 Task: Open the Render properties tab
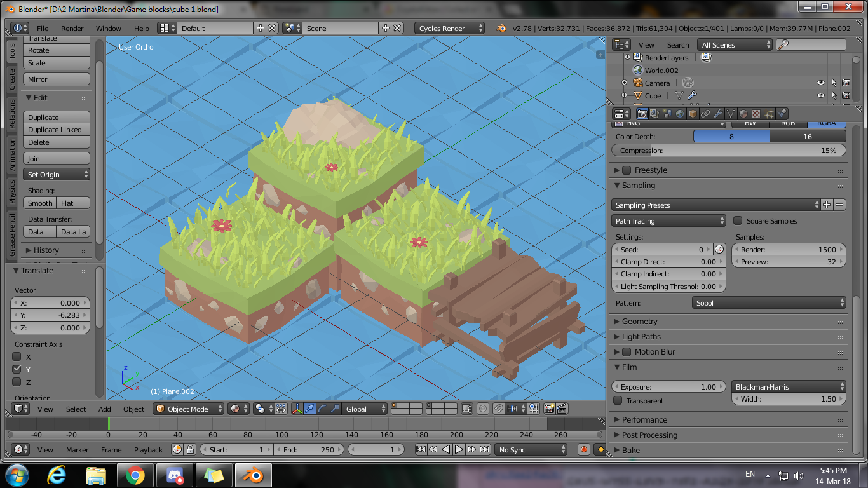[642, 114]
